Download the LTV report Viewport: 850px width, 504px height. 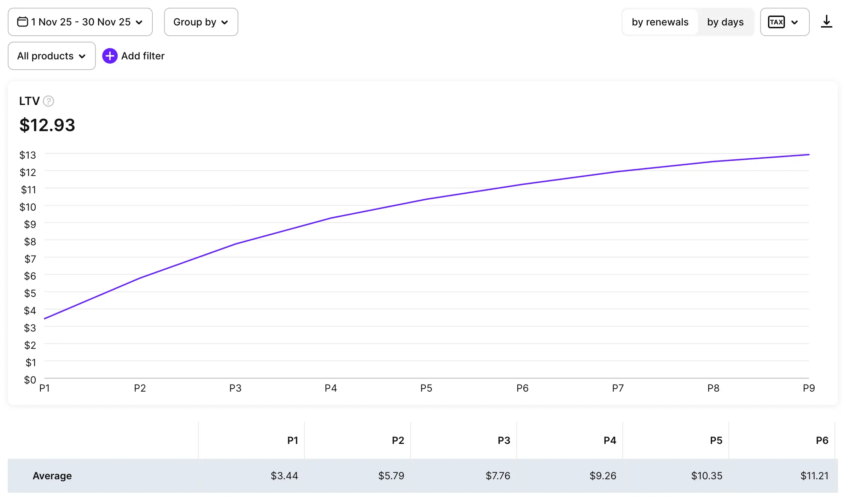[x=827, y=22]
